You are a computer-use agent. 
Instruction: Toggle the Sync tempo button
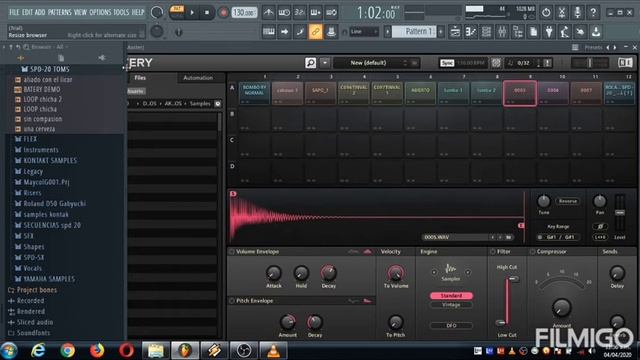point(447,63)
